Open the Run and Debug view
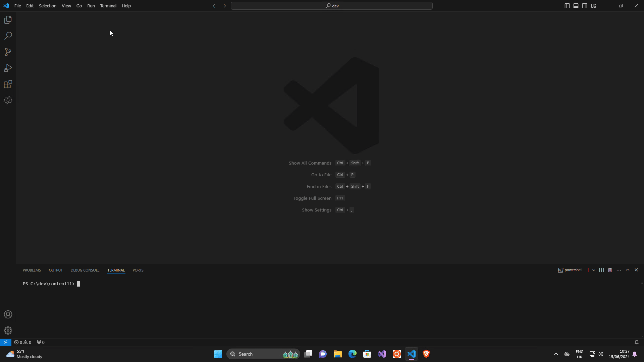Image resolution: width=644 pixels, height=362 pixels. tap(8, 68)
